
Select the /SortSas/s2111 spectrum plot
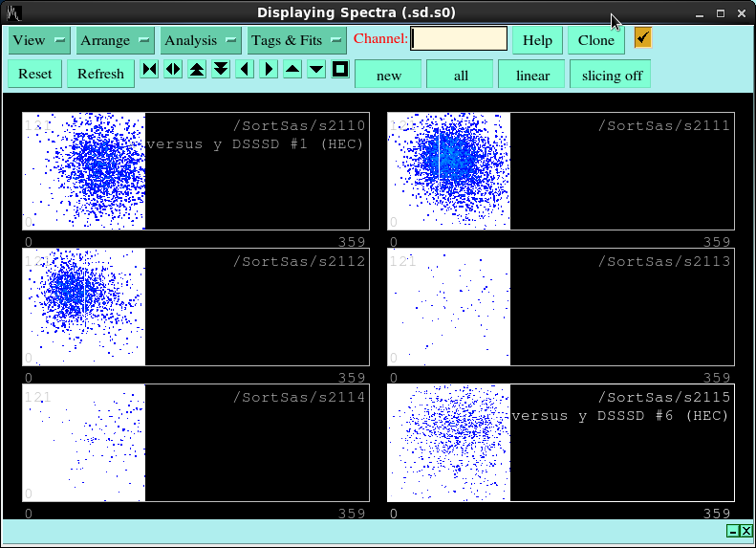point(561,171)
